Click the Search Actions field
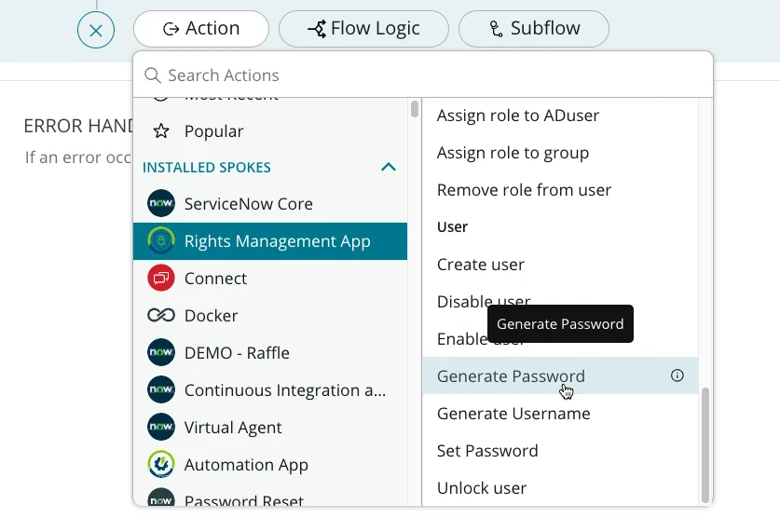This screenshot has width=780, height=532. 423,75
